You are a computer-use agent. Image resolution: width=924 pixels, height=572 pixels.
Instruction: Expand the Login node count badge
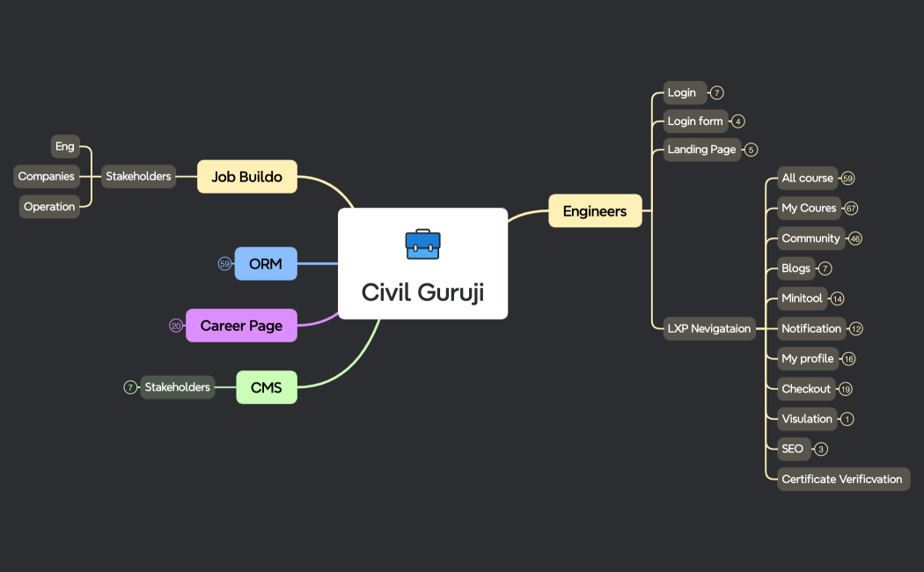click(717, 92)
